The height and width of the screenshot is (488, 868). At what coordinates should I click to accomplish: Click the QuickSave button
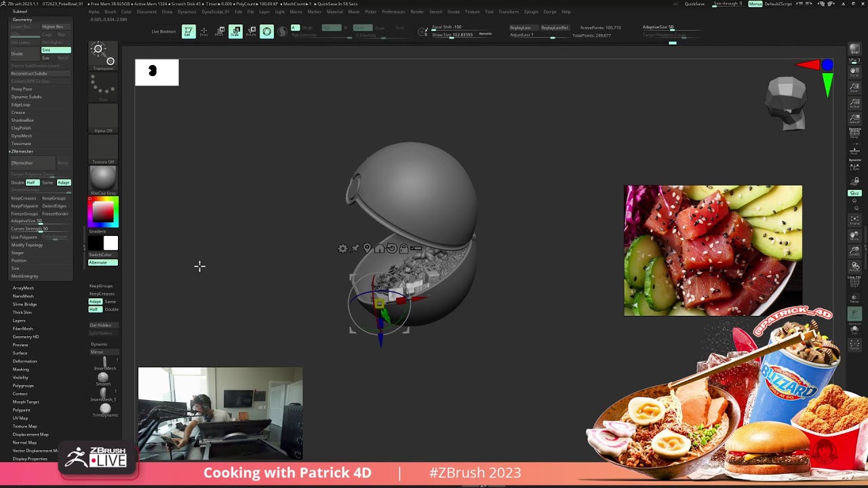click(x=694, y=4)
